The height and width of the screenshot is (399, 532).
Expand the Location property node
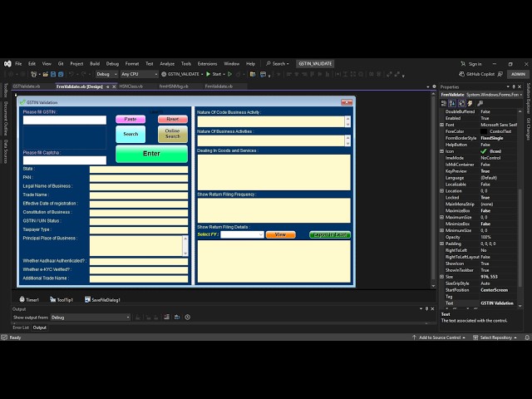tap(441, 191)
